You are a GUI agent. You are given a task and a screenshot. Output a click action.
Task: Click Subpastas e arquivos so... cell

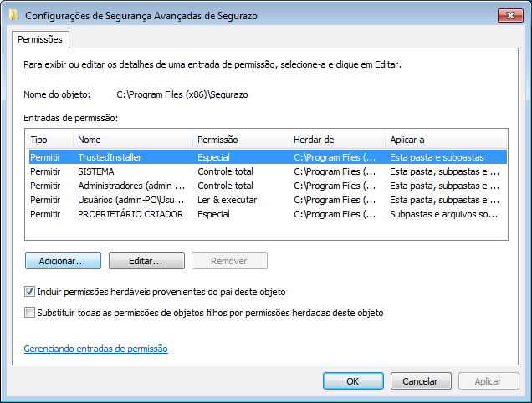click(443, 214)
